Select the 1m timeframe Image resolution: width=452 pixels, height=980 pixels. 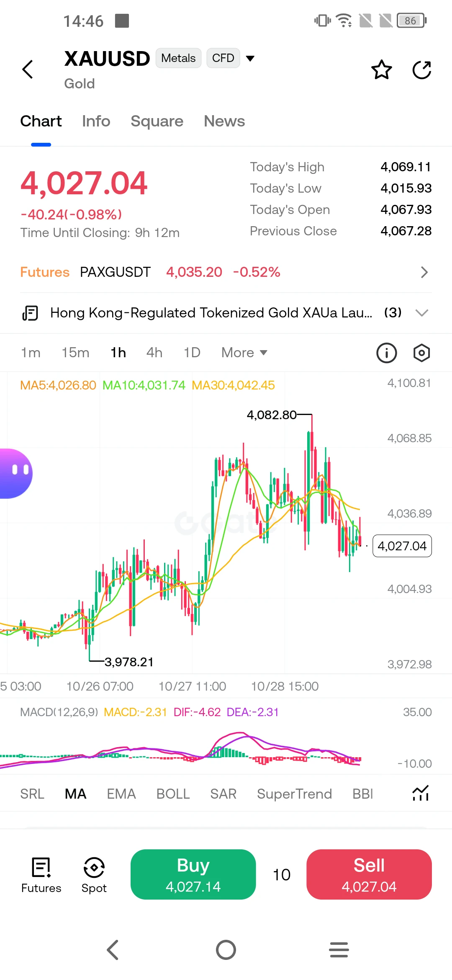coord(31,353)
